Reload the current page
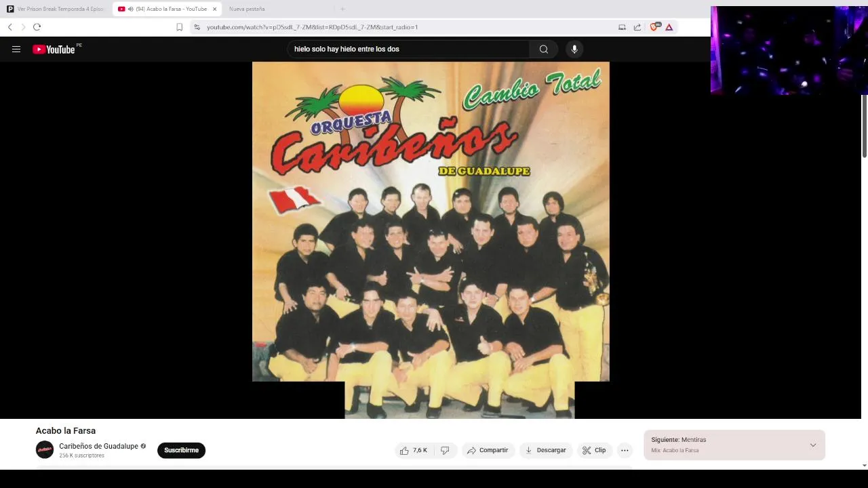Image resolution: width=868 pixels, height=488 pixels. click(37, 27)
